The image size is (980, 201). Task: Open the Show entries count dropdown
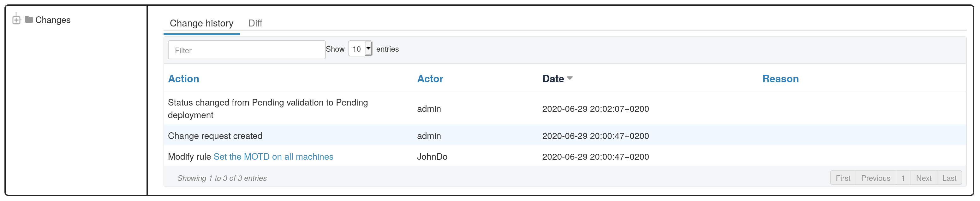[x=360, y=49]
